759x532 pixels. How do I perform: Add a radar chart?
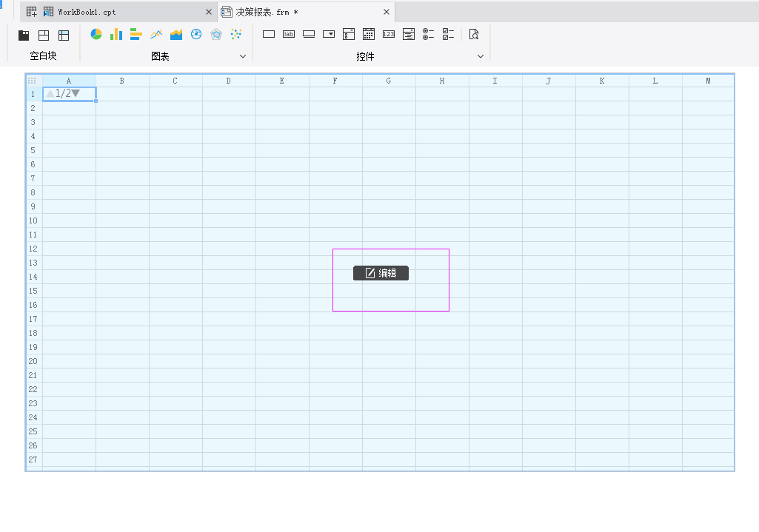(x=216, y=34)
